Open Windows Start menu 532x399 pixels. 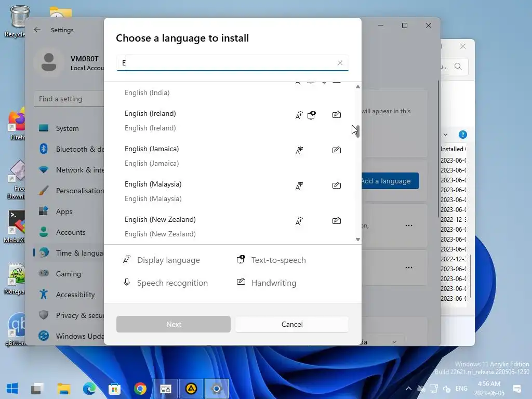tap(12, 389)
